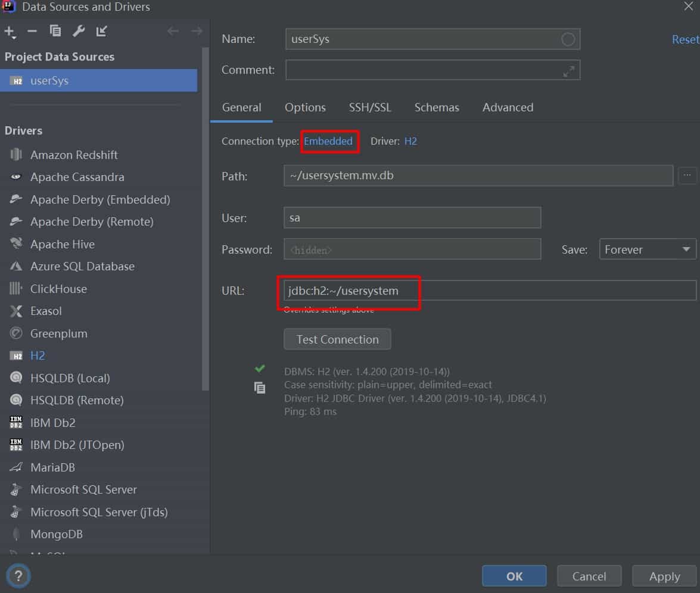Screen dimensions: 700x593
Task: Select IBM Db2 driver
Action: [52, 423]
